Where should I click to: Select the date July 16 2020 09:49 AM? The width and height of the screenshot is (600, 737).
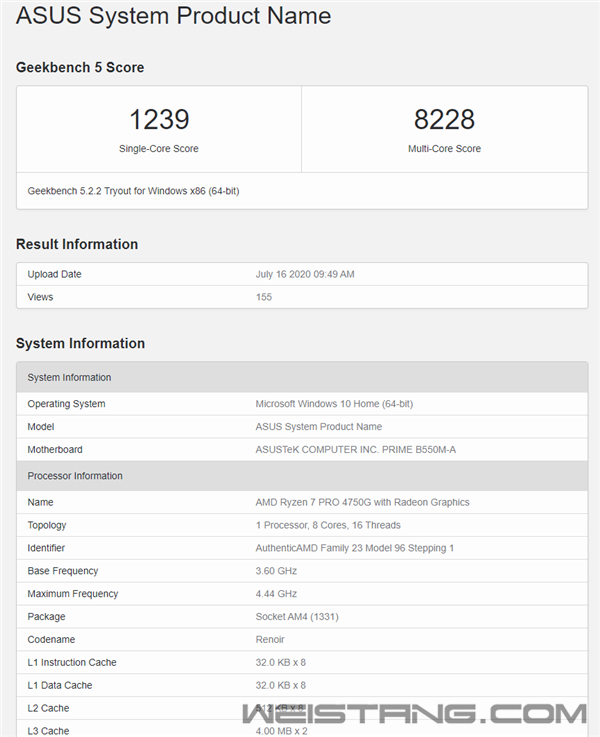tap(305, 274)
